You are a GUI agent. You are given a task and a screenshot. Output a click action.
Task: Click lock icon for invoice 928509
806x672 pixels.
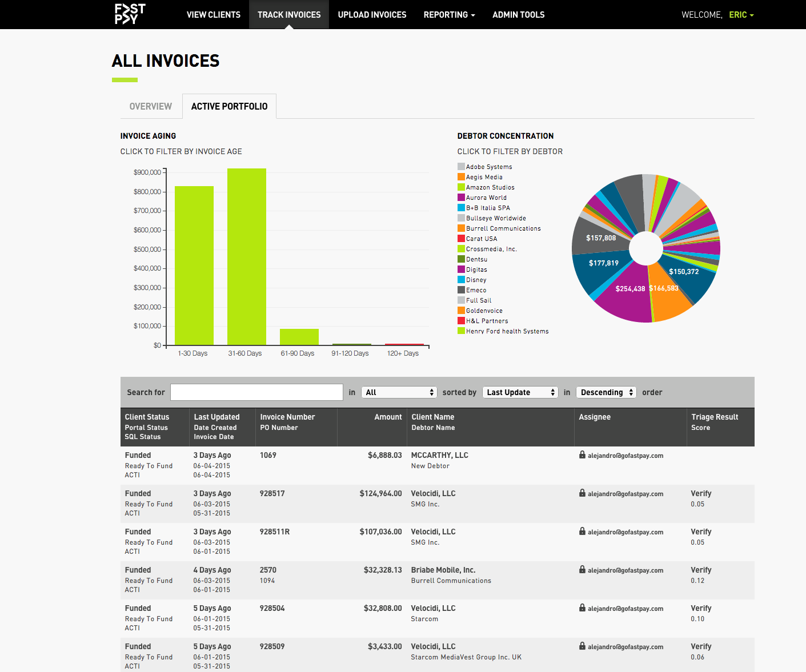point(582,646)
